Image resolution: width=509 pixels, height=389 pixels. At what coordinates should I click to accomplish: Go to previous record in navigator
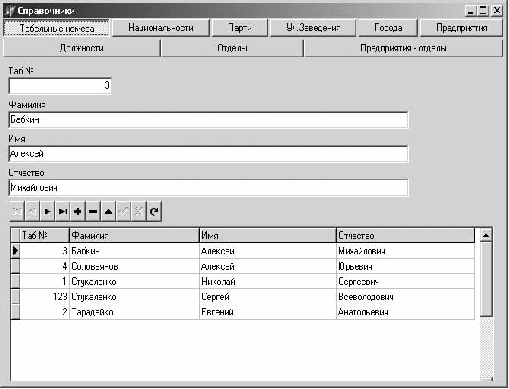point(32,211)
